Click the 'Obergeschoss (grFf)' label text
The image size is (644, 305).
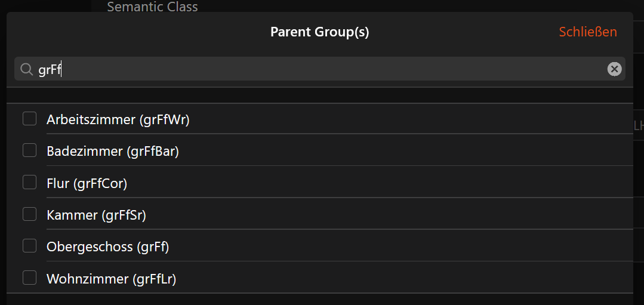tap(108, 247)
